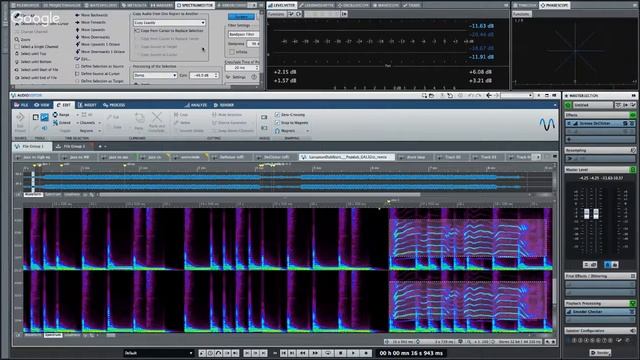Open the DeNoiser file tab

click(231, 157)
